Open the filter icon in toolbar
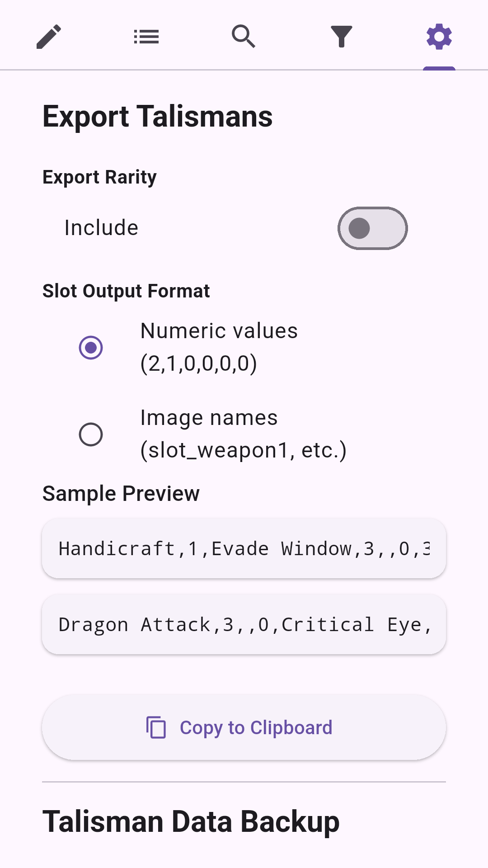 coord(341,36)
